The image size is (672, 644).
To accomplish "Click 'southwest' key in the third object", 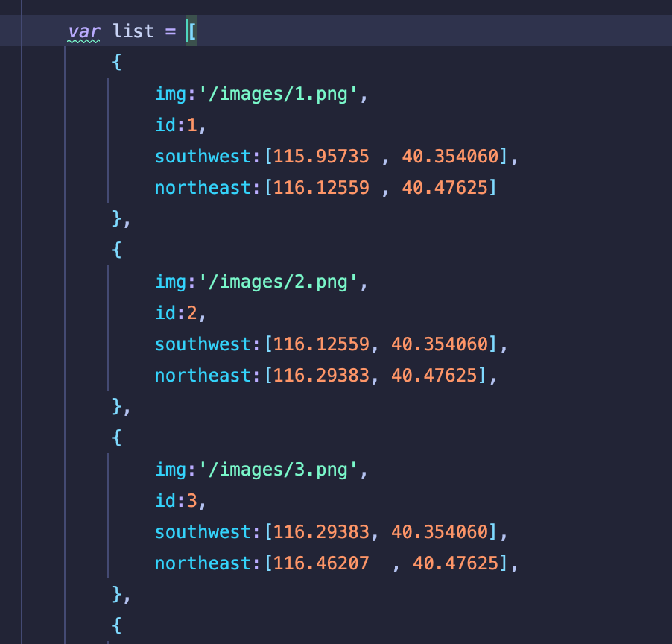I will pyautogui.click(x=203, y=532).
